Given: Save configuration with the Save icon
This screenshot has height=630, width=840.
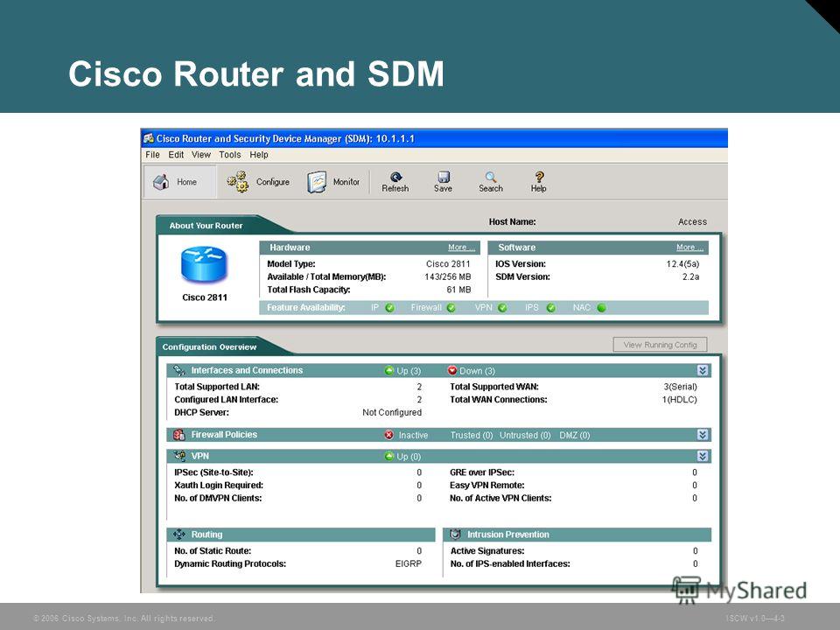Looking at the screenshot, I should [443, 177].
